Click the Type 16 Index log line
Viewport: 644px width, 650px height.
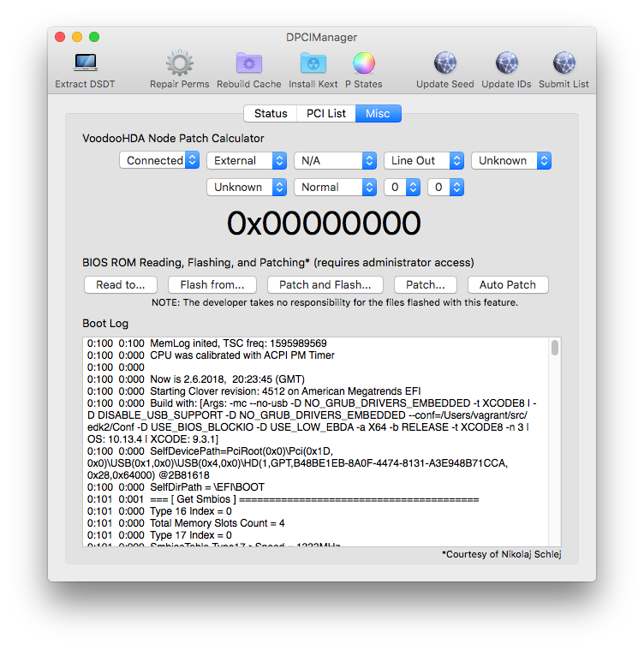point(159,511)
